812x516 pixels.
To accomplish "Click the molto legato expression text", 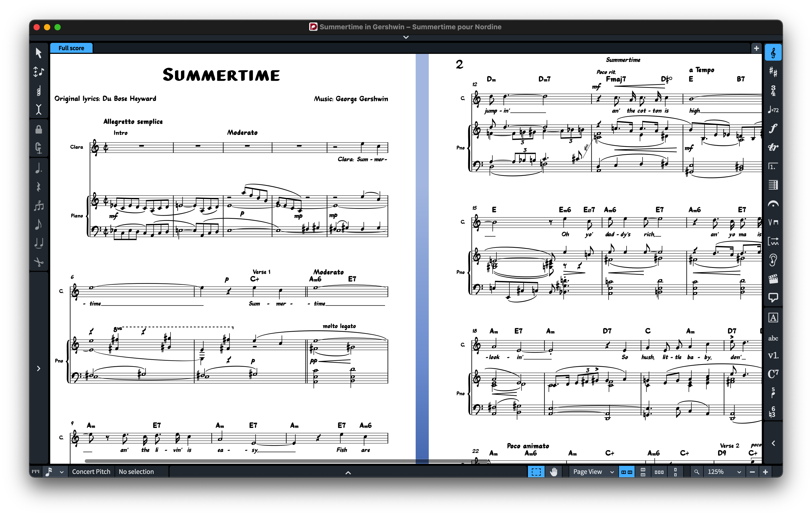I will point(339,326).
